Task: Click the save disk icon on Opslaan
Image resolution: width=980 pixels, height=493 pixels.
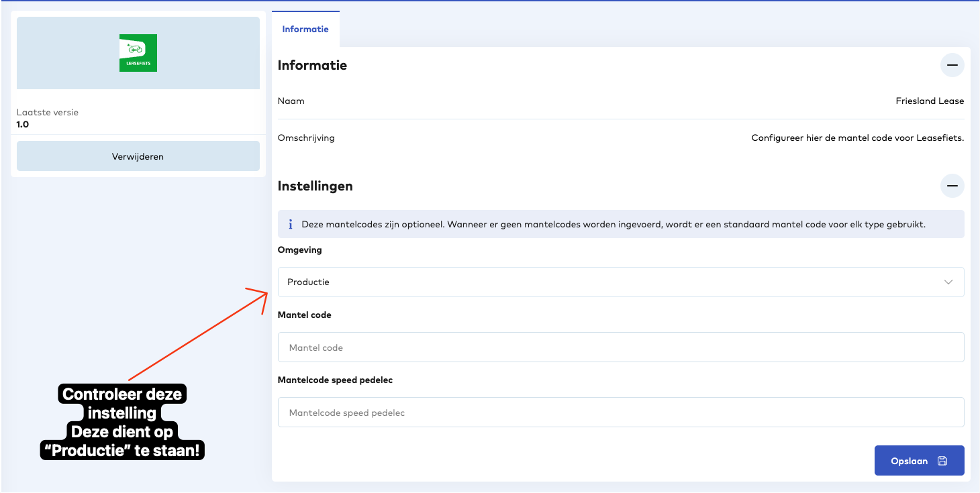Action: [942, 461]
